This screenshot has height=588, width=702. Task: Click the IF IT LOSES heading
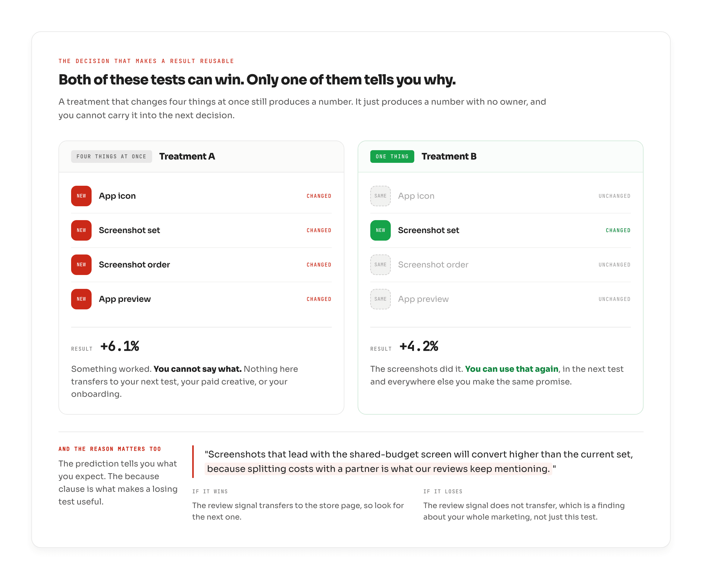(443, 491)
